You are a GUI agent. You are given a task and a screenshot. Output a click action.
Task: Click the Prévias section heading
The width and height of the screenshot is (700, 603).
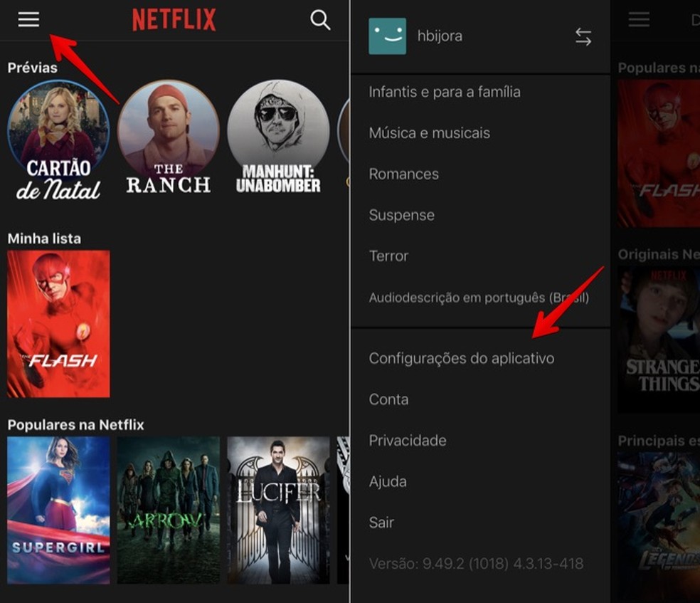coord(32,68)
